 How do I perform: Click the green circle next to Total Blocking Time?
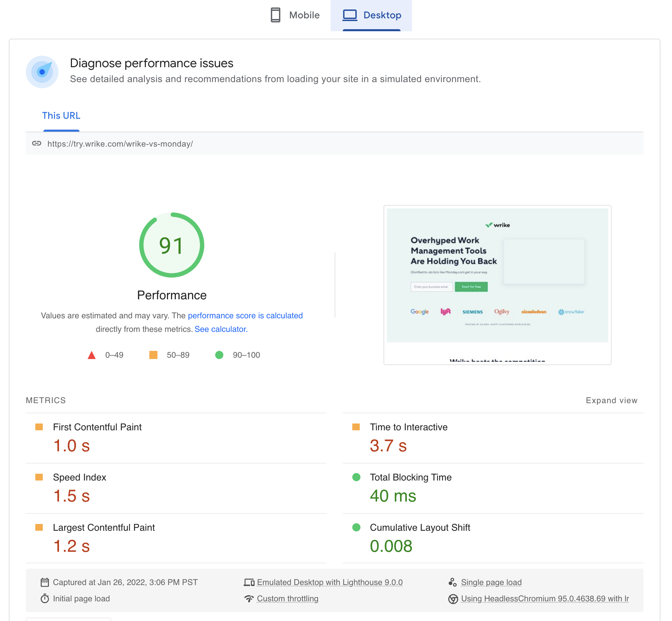point(356,477)
